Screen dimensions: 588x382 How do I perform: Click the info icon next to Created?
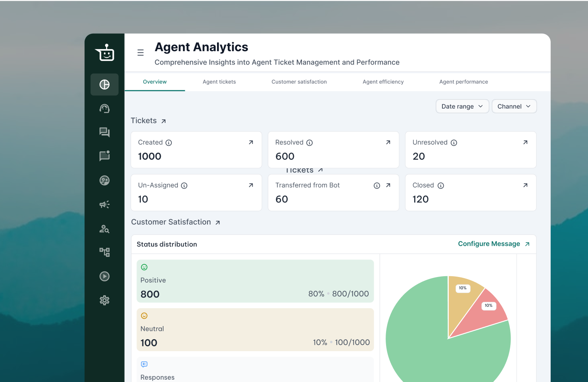click(x=169, y=143)
